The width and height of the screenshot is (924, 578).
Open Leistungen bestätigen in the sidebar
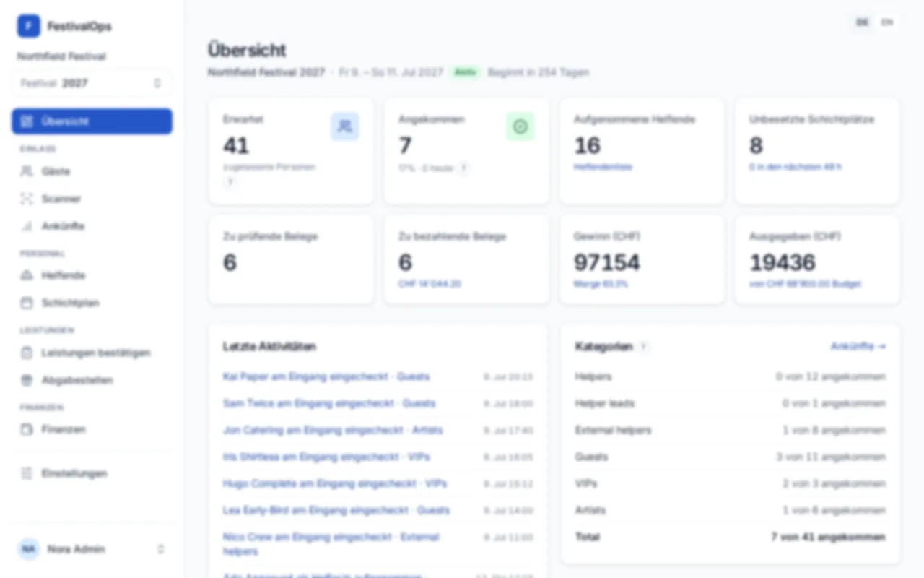tap(92, 353)
